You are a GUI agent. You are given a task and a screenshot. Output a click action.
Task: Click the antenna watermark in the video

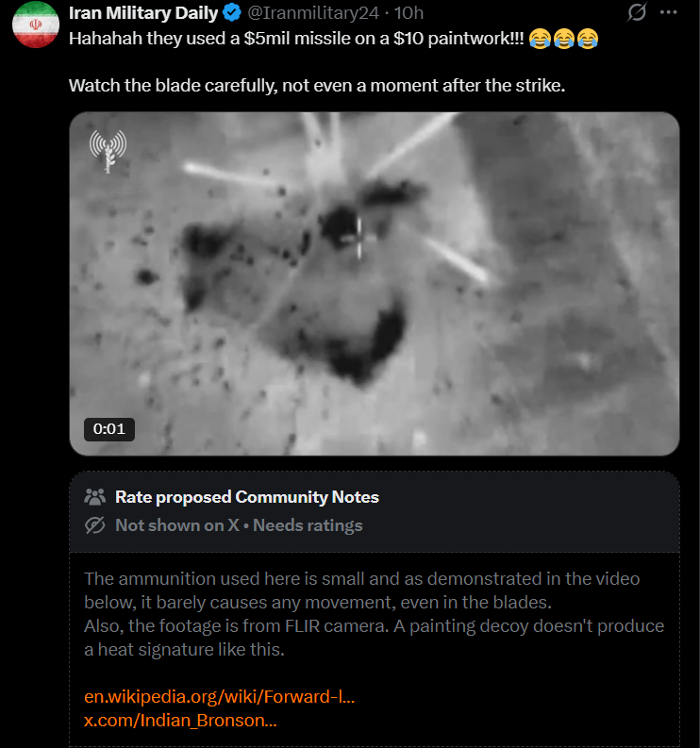(x=108, y=151)
